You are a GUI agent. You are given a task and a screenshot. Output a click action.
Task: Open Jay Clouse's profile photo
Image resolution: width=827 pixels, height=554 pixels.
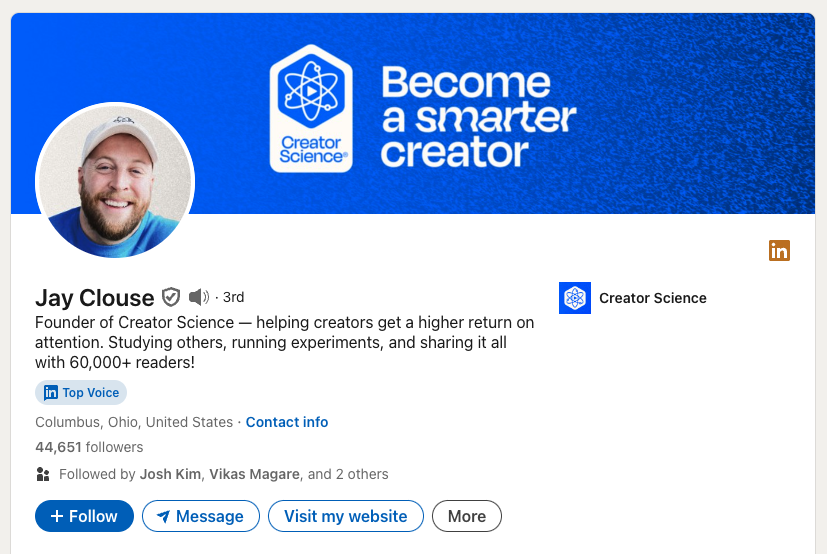tap(115, 181)
